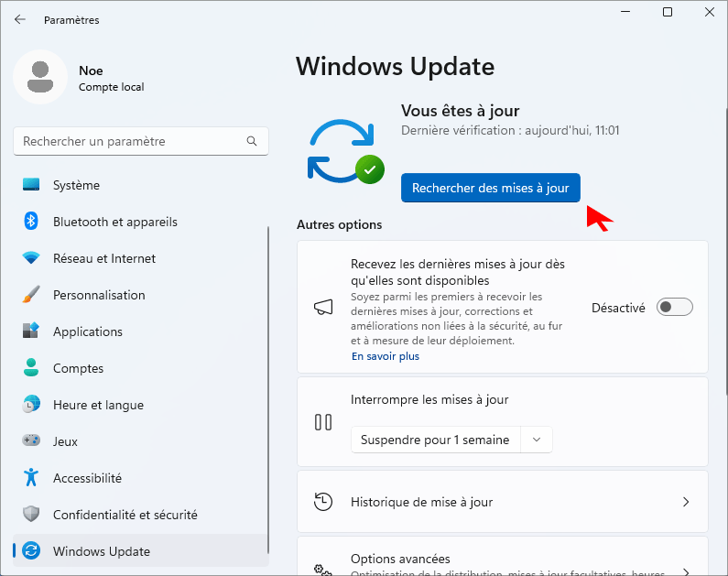Click the Heure et langue globe icon
This screenshot has width=728, height=576.
31,405
